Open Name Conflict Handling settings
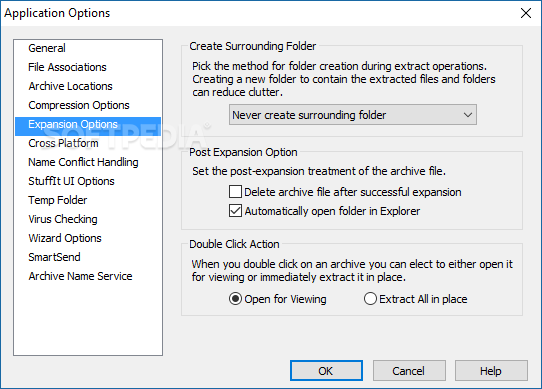The image size is (542, 389). click(83, 162)
